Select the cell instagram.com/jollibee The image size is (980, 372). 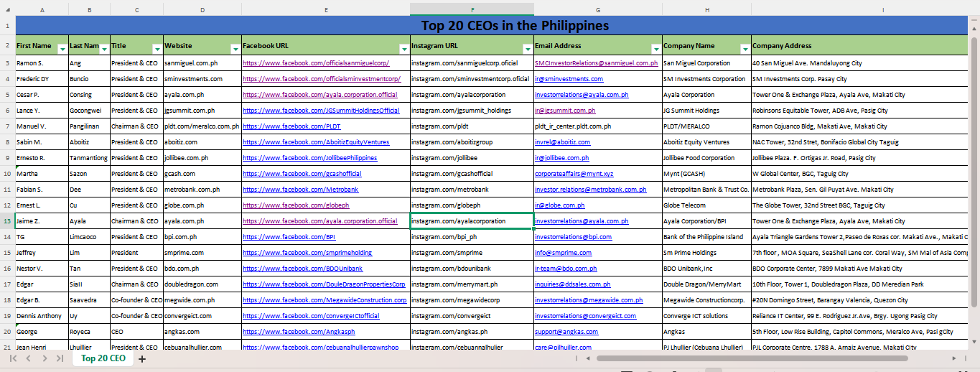tap(472, 158)
